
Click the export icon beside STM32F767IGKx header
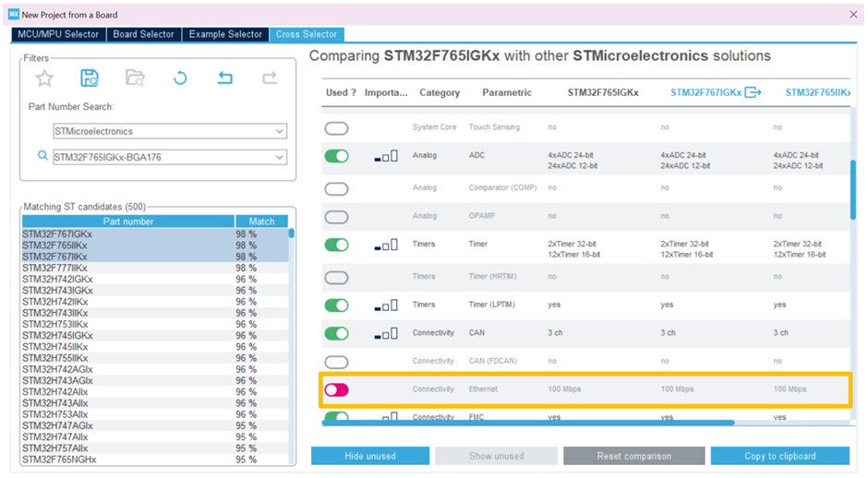pyautogui.click(x=753, y=92)
